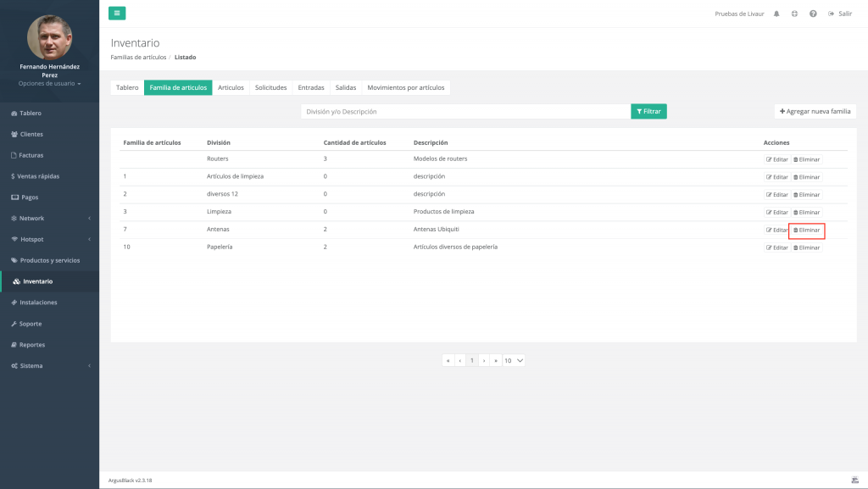The image size is (868, 489).
Task: Open the Movimientos por artículos tab
Action: click(405, 87)
